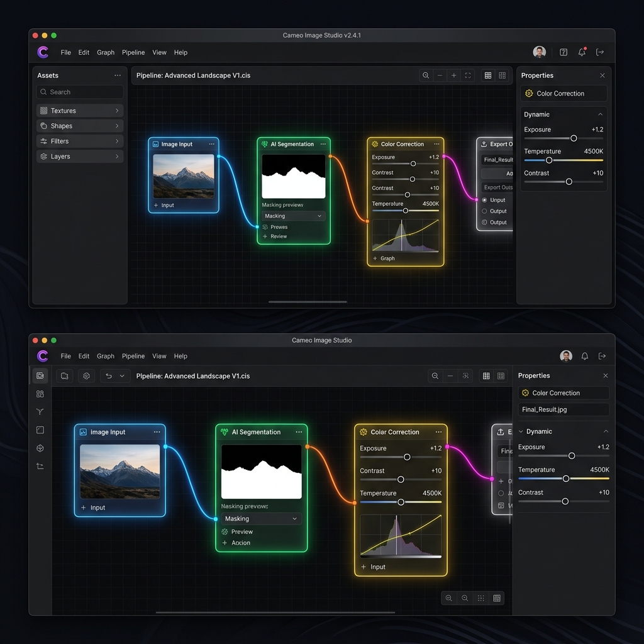Toggle the secondary grid view in top window
This screenshot has width=644, height=644.
coord(502,75)
